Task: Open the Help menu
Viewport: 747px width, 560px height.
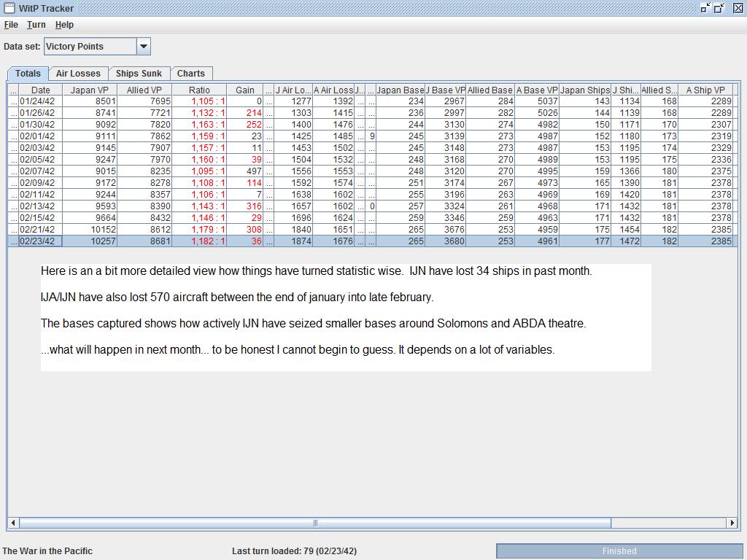Action: tap(64, 25)
